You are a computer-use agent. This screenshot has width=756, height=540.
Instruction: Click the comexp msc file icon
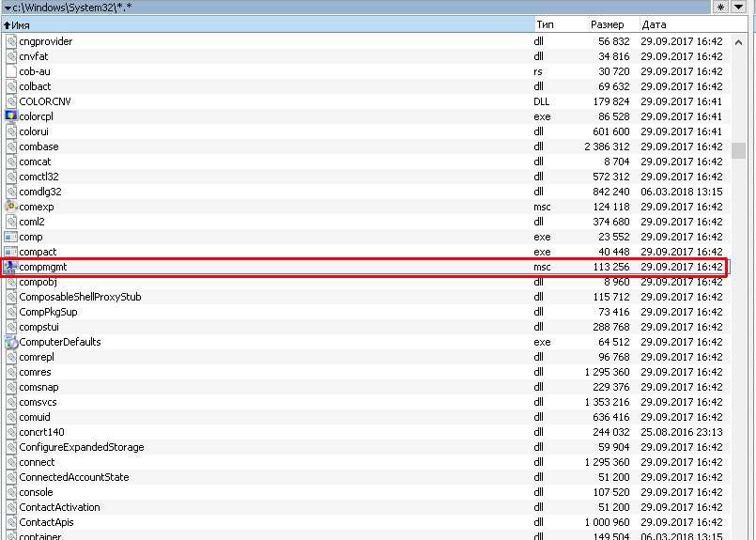tap(11, 207)
